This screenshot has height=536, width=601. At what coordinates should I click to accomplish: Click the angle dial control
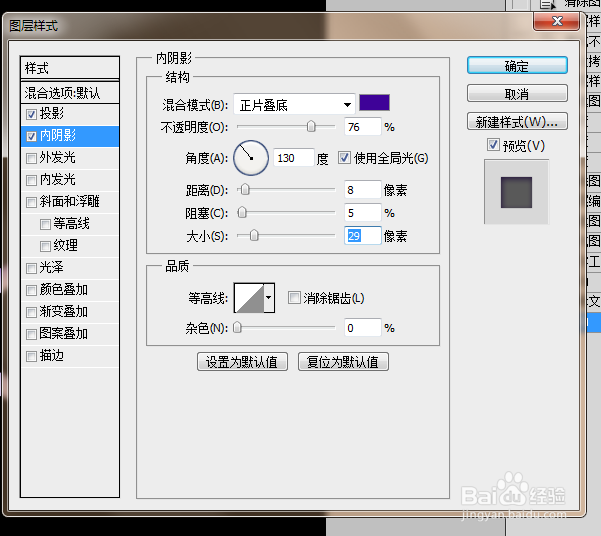coord(251,158)
